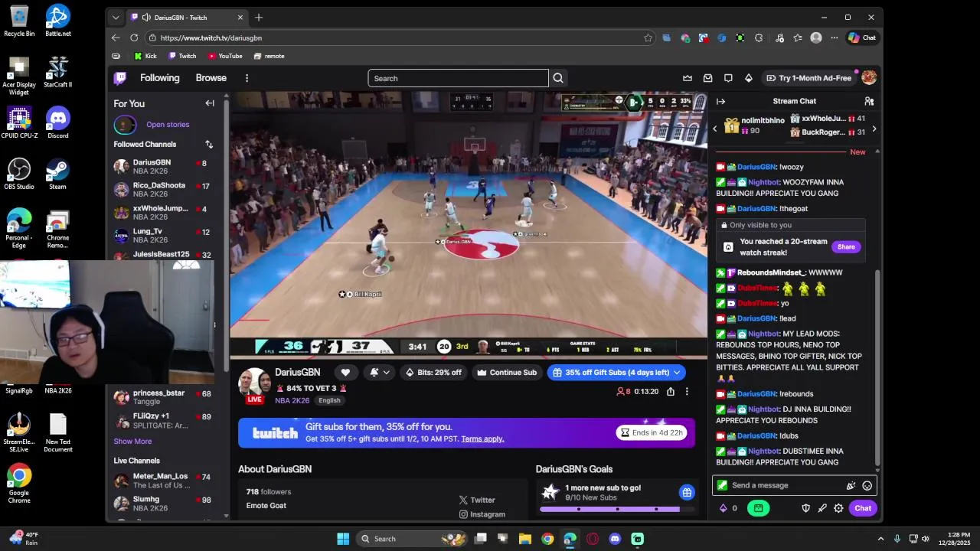
Task: Click the sort followed channels icon
Action: [x=209, y=144]
